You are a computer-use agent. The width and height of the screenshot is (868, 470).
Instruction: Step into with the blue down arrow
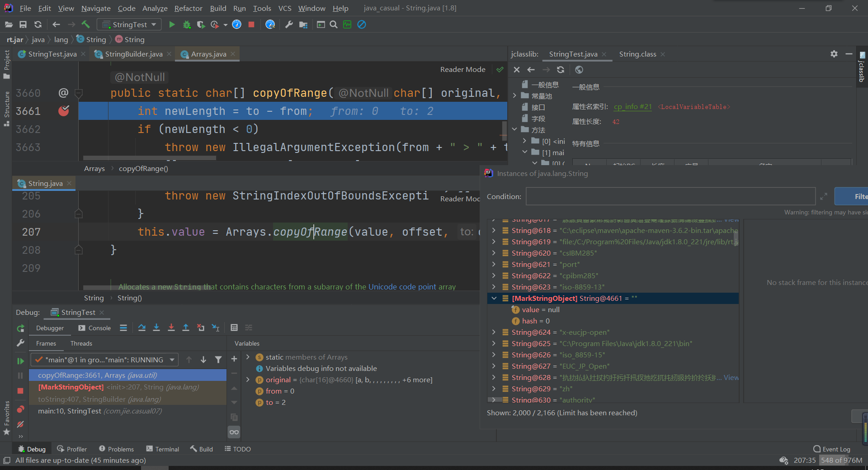(x=156, y=328)
